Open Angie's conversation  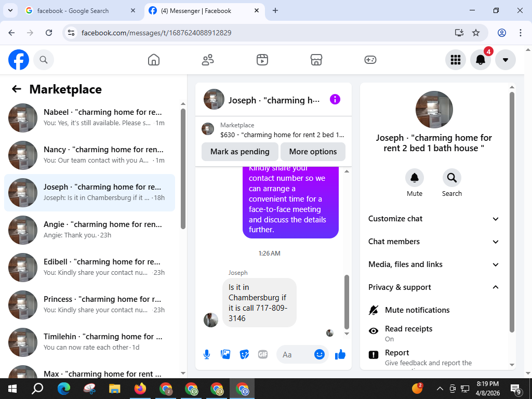click(89, 230)
